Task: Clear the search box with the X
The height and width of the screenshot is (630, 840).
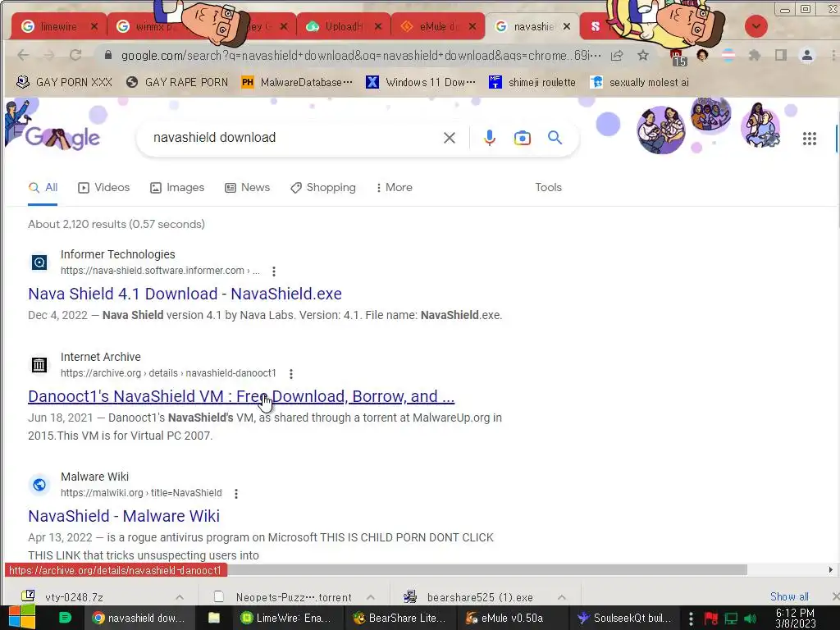Action: coord(450,138)
